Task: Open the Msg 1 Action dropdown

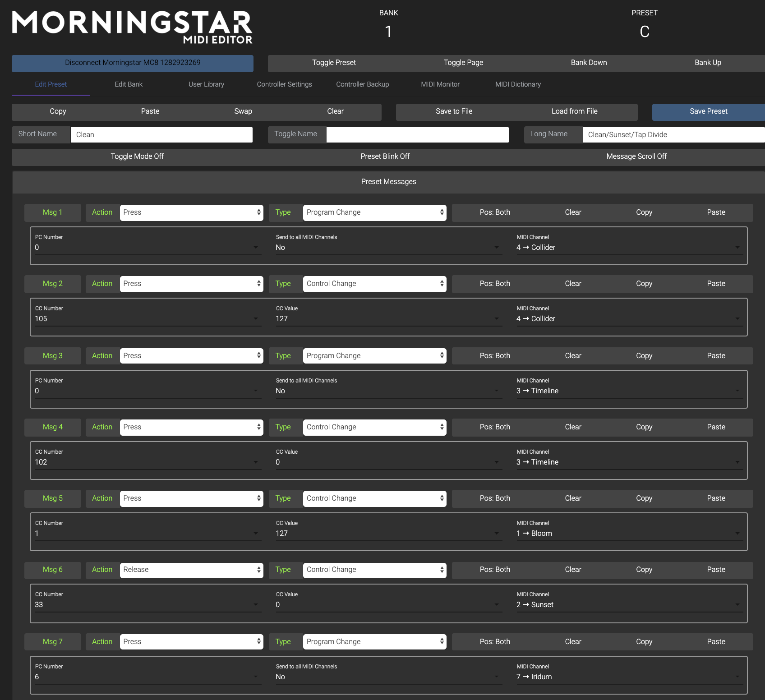Action: 192,212
